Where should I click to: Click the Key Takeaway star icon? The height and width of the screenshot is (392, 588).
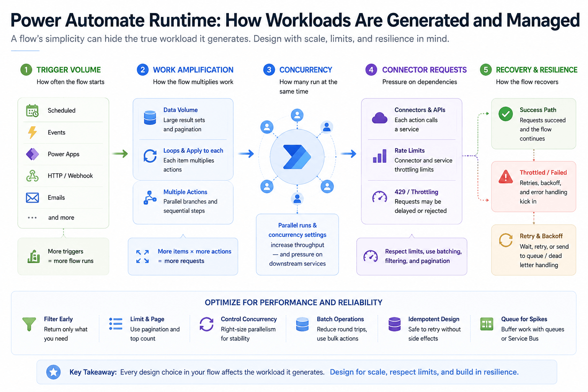tap(53, 372)
